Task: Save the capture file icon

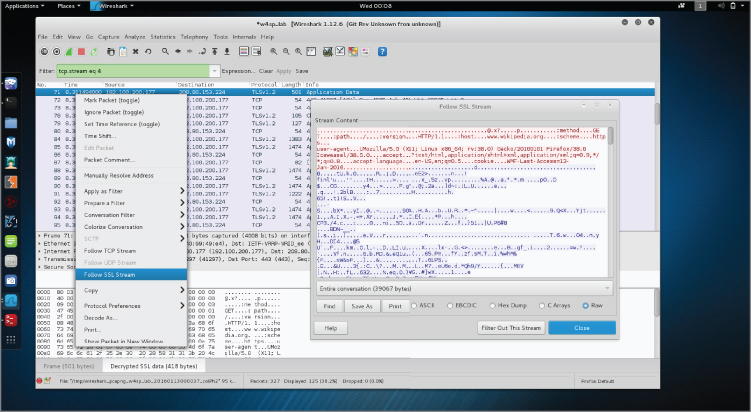Action: tap(123, 52)
